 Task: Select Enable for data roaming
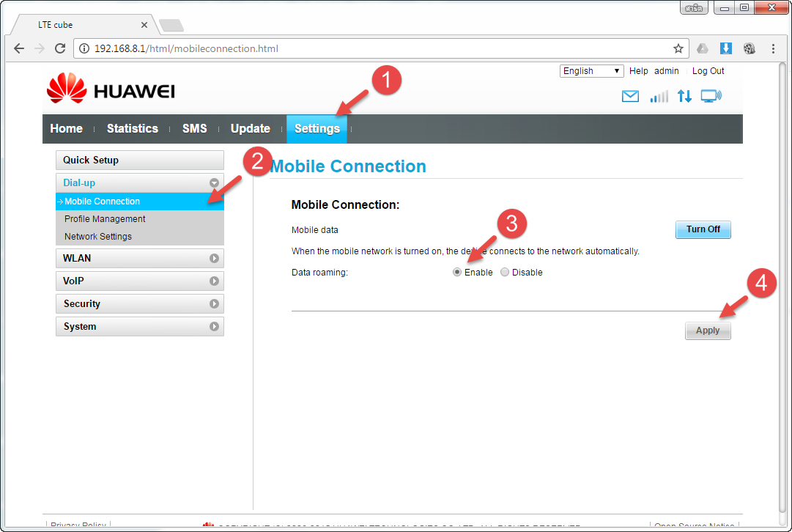point(457,273)
